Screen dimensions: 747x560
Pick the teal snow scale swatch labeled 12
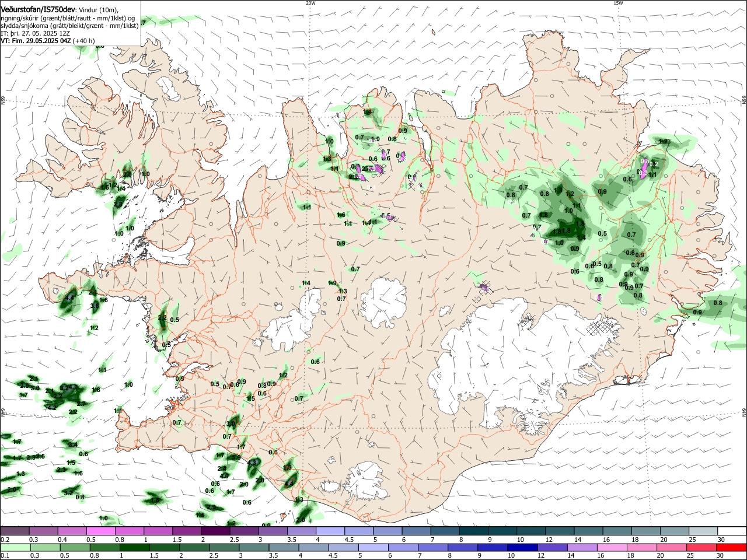(x=560, y=531)
